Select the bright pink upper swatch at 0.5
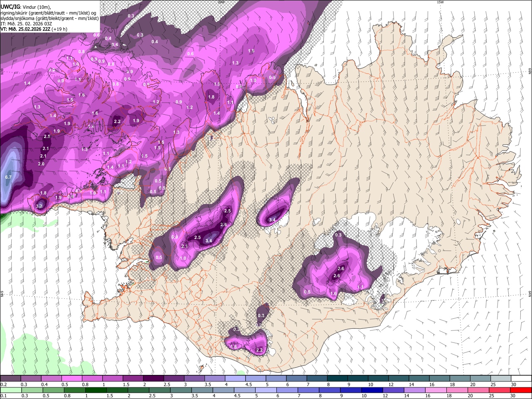 71,378
